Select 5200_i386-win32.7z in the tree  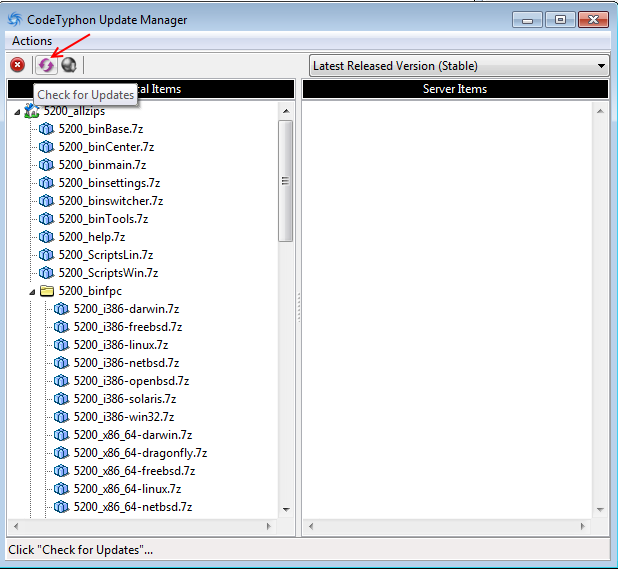[124, 417]
